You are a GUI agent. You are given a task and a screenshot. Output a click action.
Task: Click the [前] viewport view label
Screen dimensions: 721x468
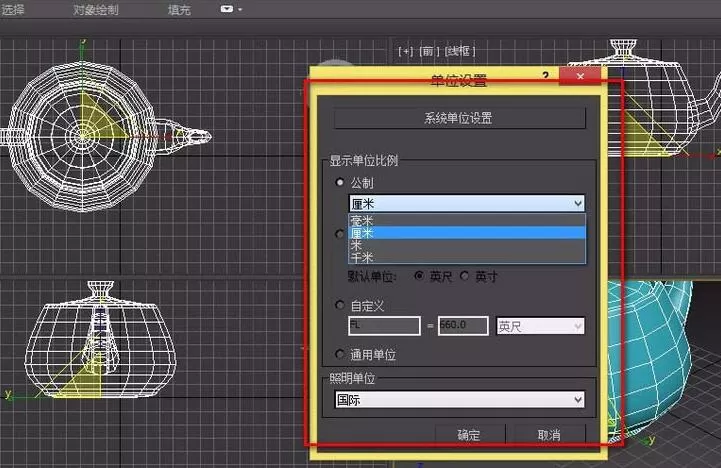(429, 51)
